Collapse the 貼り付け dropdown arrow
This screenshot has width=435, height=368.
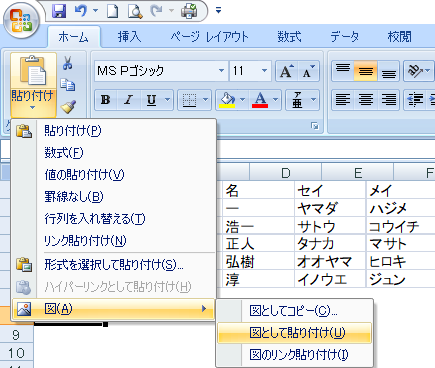pos(33,107)
